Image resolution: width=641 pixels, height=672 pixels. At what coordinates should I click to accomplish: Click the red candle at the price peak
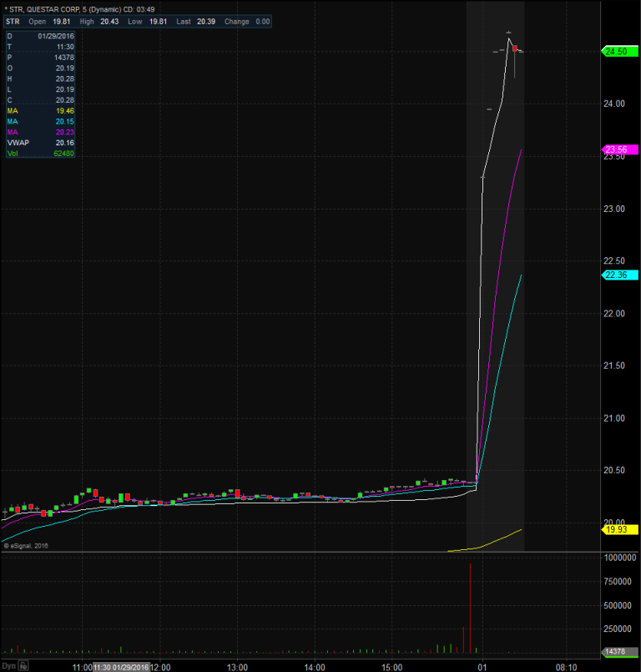515,49
